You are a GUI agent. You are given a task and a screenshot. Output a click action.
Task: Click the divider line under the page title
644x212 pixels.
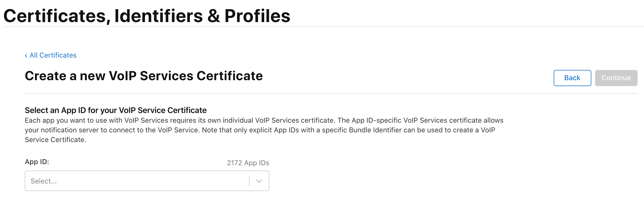[x=323, y=27]
